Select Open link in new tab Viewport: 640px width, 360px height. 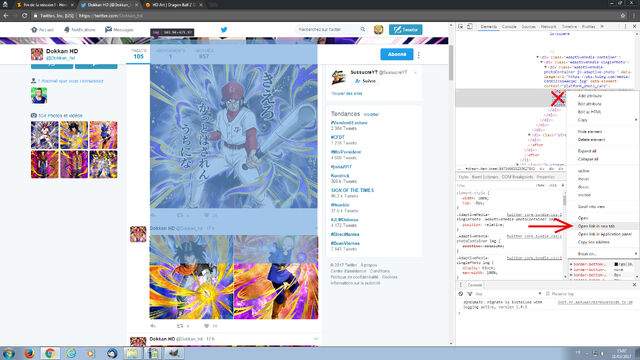(602, 226)
